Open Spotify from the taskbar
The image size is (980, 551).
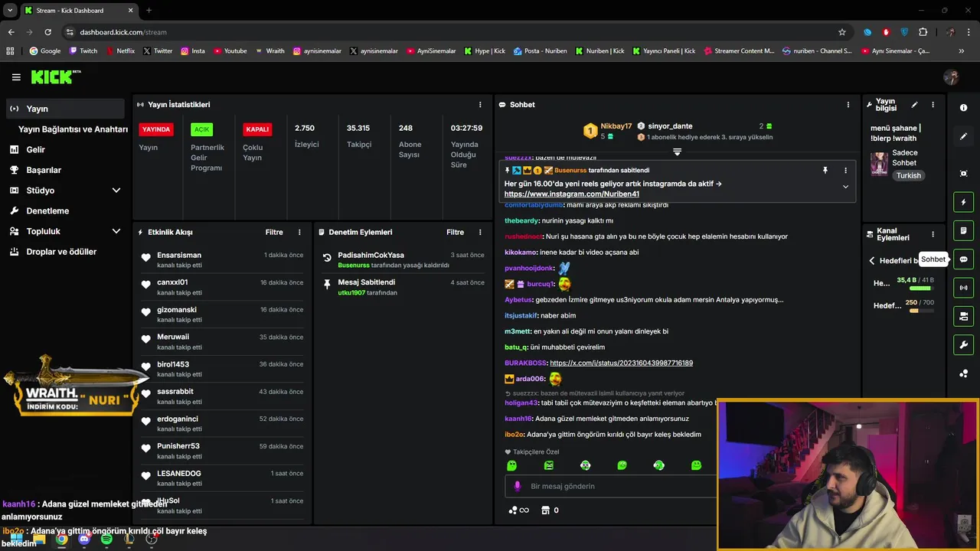tap(106, 539)
